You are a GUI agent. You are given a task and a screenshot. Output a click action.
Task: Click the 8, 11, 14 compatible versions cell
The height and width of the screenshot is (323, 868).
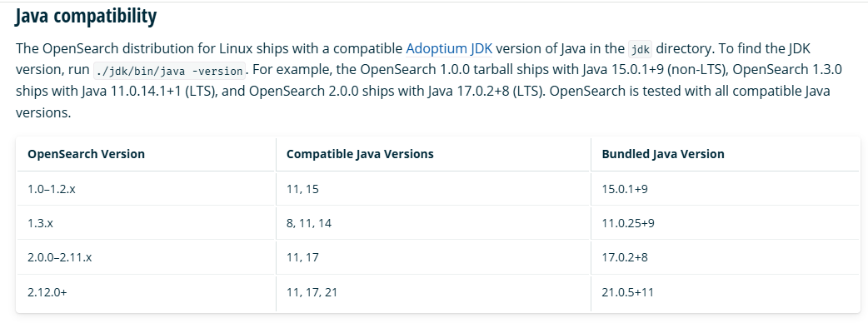coord(433,223)
